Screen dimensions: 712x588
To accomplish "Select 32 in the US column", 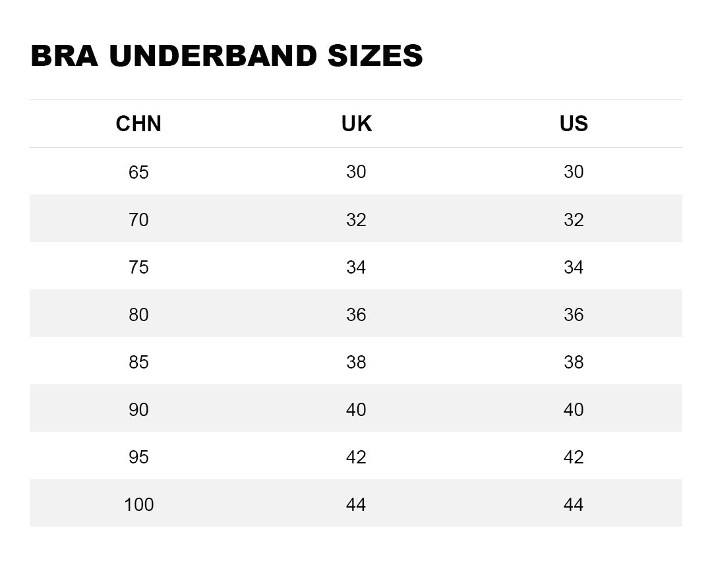I will coord(574,220).
